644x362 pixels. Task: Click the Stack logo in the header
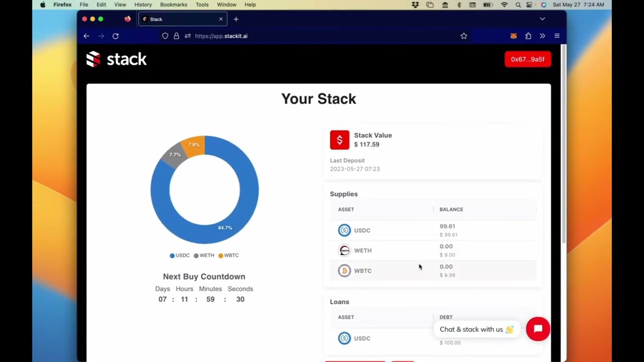pos(116,59)
